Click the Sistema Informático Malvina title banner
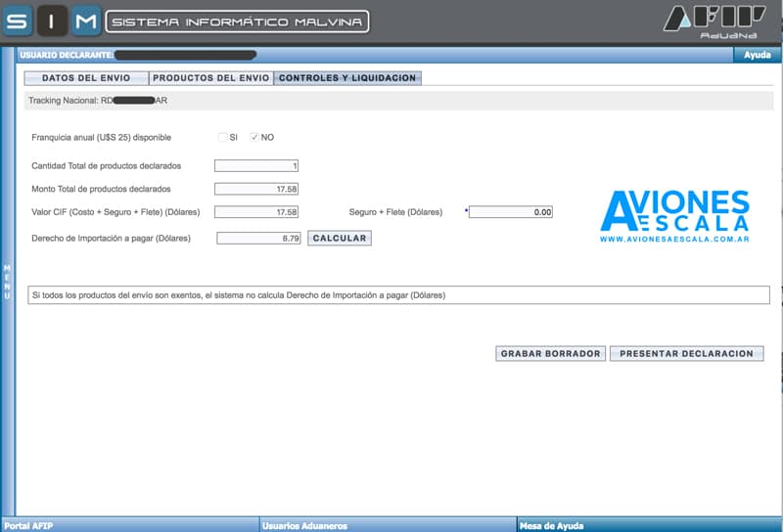Viewport: 783px width, 532px height. click(237, 22)
